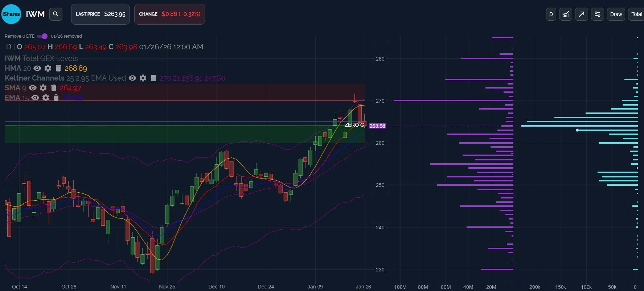644x291 pixels.
Task: Open the sliders settings icon
Action: (597, 14)
